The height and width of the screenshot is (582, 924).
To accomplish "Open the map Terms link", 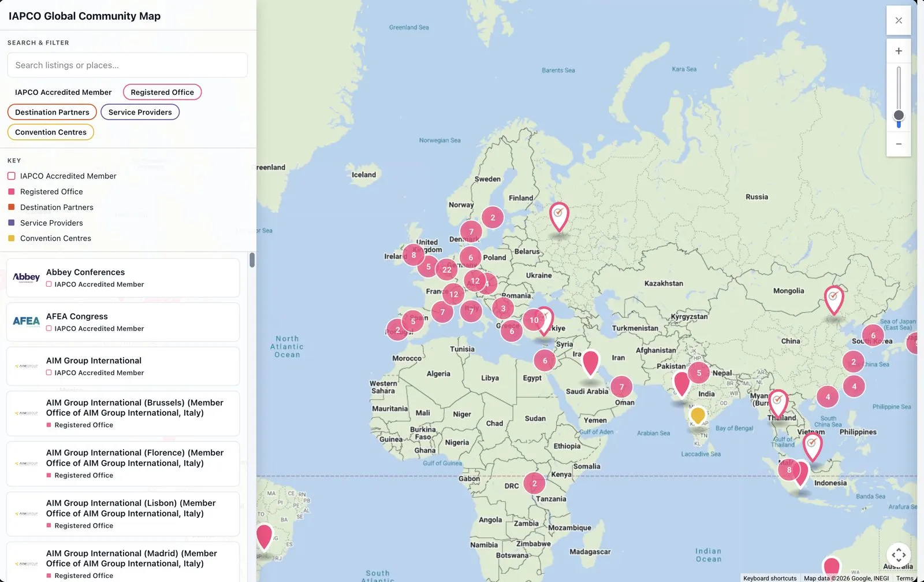I will pyautogui.click(x=904, y=578).
